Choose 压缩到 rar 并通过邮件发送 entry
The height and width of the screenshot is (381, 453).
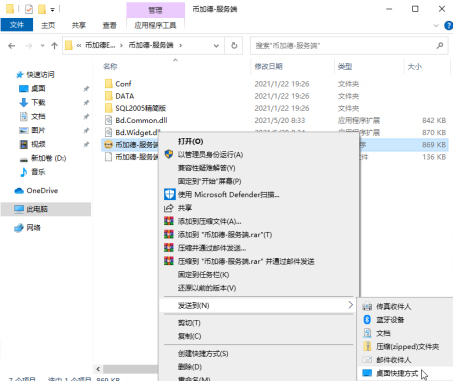[x=246, y=261]
